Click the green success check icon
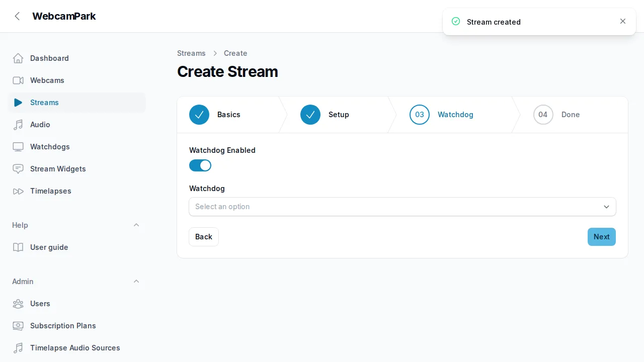The height and width of the screenshot is (362, 644). point(456,21)
